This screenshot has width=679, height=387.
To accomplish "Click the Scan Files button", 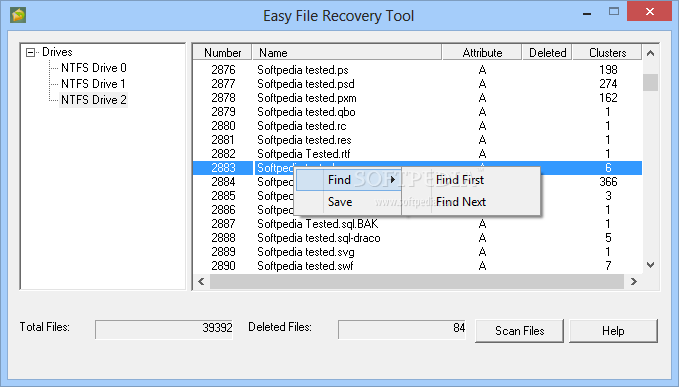I will 519,331.
